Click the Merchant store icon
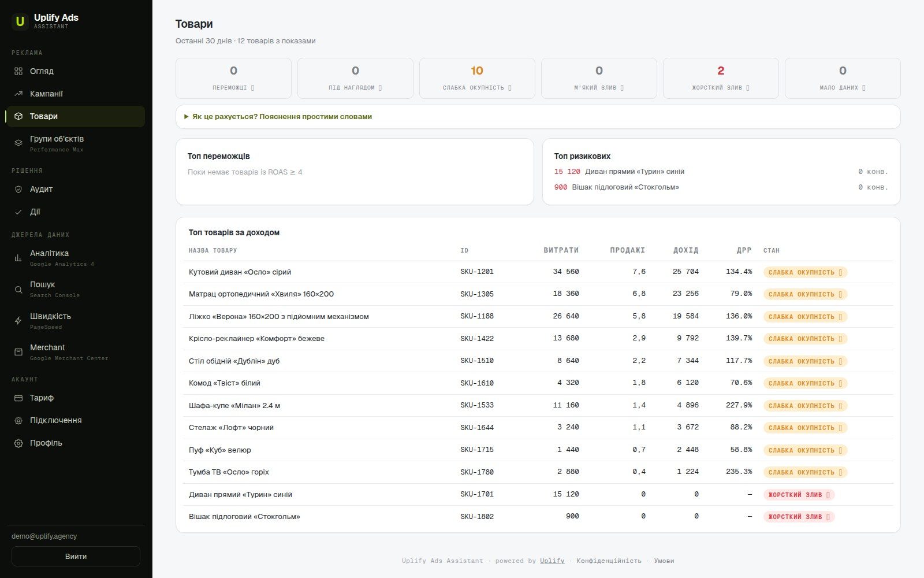 pyautogui.click(x=18, y=351)
